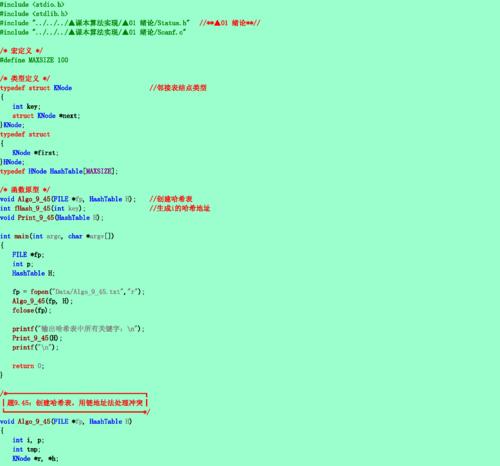Screen dimensions: 500x466
Task: Click the void Algo_9_45 prototype line
Action: pos(68,199)
